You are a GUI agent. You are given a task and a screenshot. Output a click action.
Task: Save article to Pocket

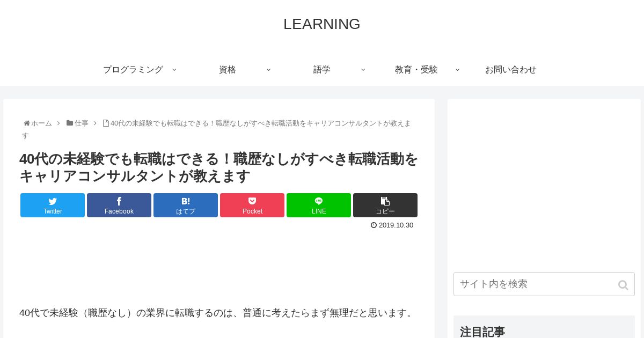click(x=252, y=205)
